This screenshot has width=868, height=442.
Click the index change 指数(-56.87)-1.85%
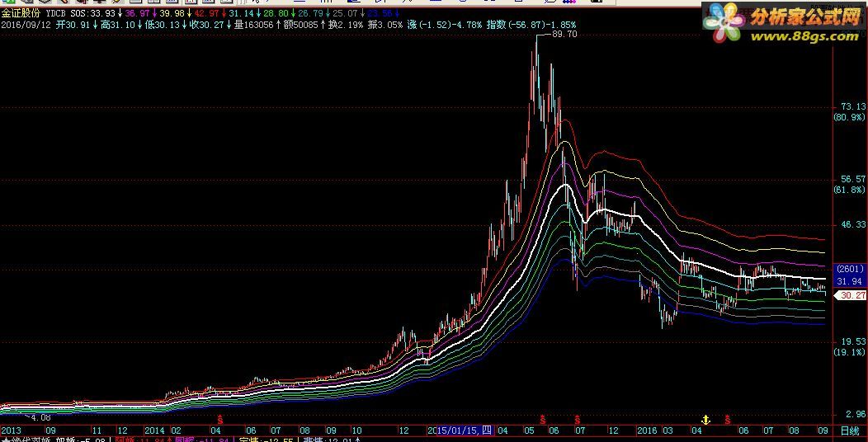(531, 25)
